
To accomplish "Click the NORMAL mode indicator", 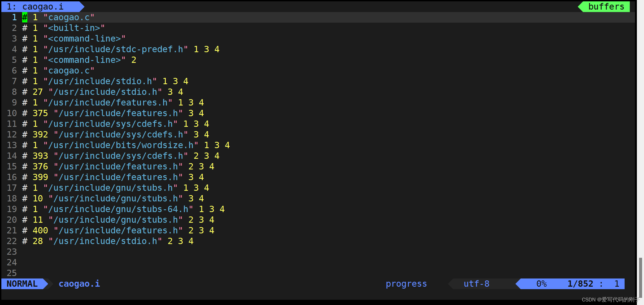I will pos(22,284).
